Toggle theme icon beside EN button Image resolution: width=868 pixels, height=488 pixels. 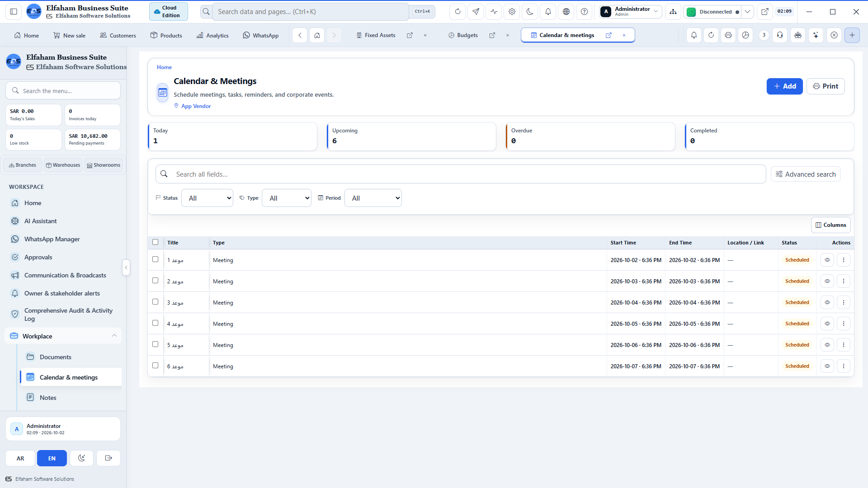[x=81, y=458]
